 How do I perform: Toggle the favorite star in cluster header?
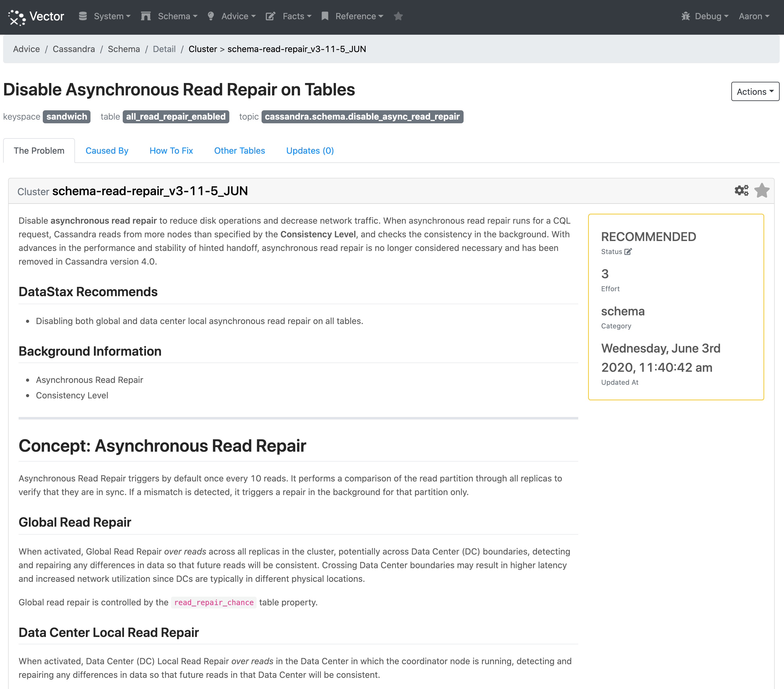[x=762, y=191]
